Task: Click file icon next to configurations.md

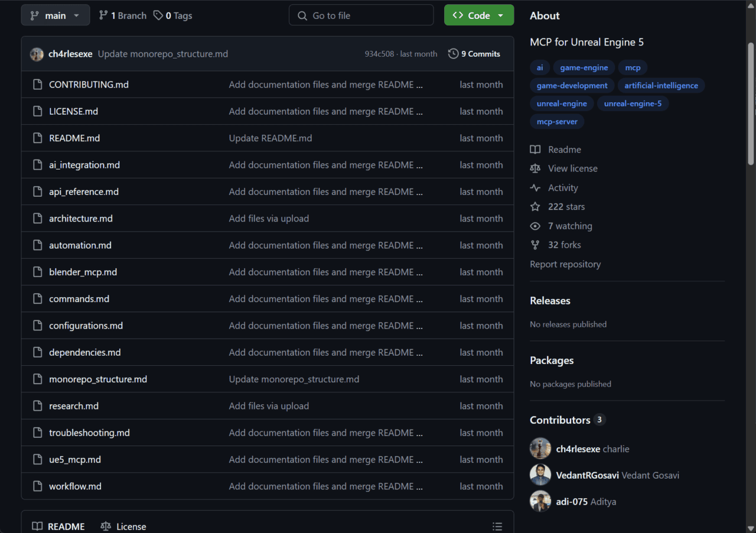Action: 38,326
